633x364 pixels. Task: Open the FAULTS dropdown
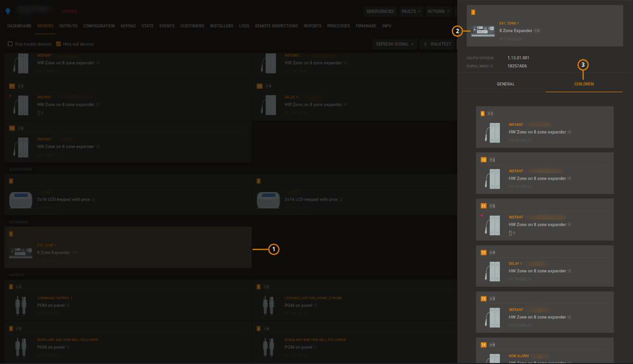(411, 11)
